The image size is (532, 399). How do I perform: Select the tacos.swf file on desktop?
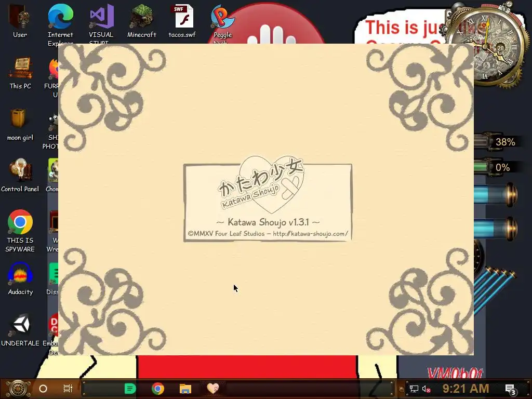pyautogui.click(x=182, y=21)
